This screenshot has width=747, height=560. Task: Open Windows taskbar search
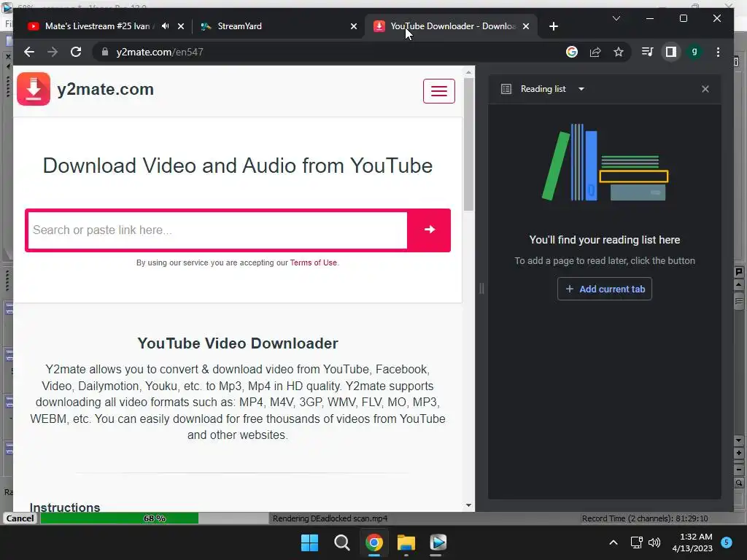[x=341, y=542]
